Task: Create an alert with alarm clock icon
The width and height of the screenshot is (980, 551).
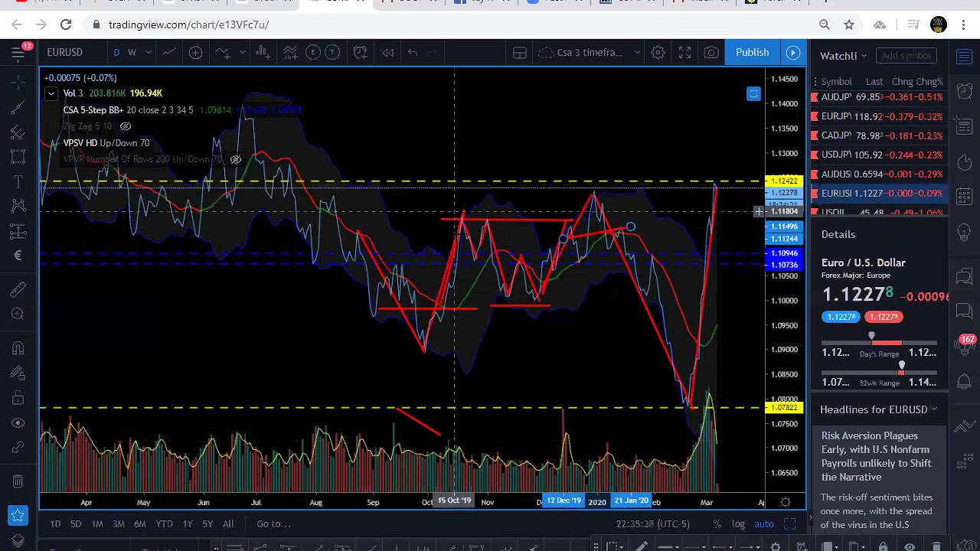Action: [x=360, y=52]
